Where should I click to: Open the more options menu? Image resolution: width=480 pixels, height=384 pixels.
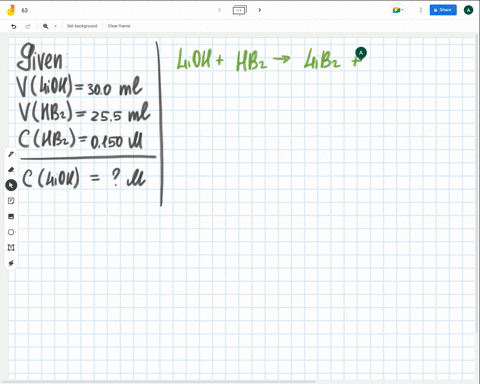[421, 10]
